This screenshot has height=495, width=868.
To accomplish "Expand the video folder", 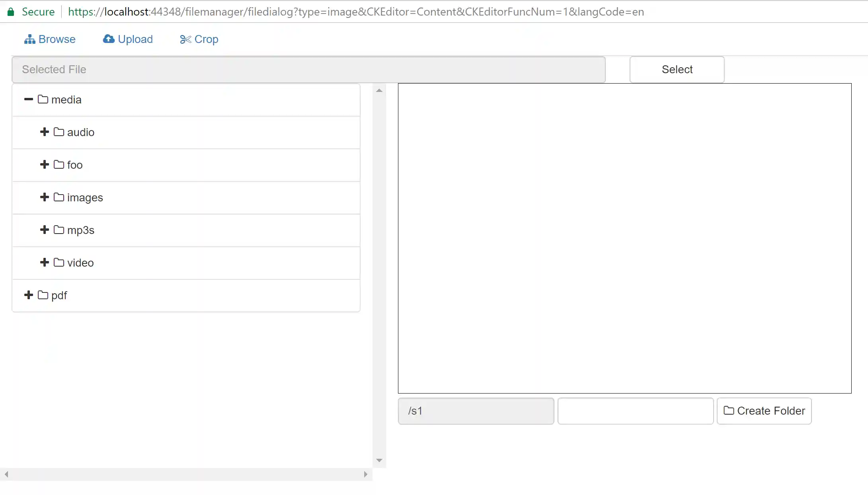I will click(44, 262).
